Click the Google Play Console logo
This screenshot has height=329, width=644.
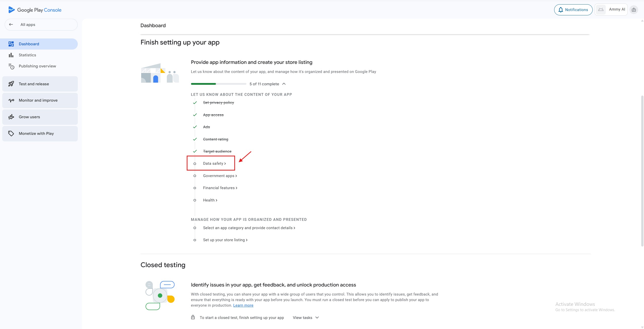coord(35,10)
